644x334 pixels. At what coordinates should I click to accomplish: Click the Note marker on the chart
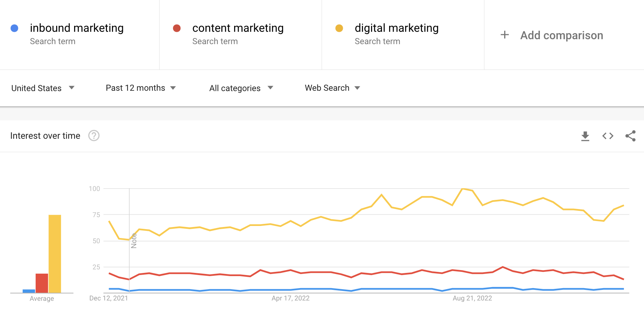tap(134, 241)
